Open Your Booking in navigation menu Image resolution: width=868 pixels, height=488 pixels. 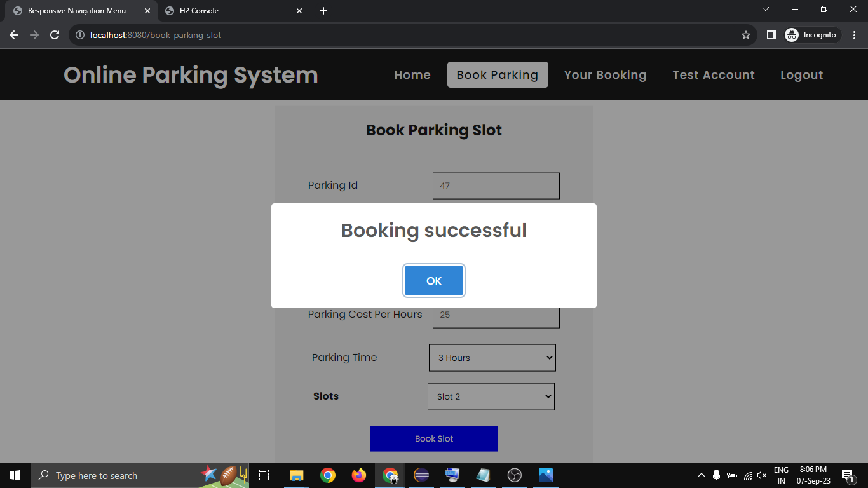[605, 75]
